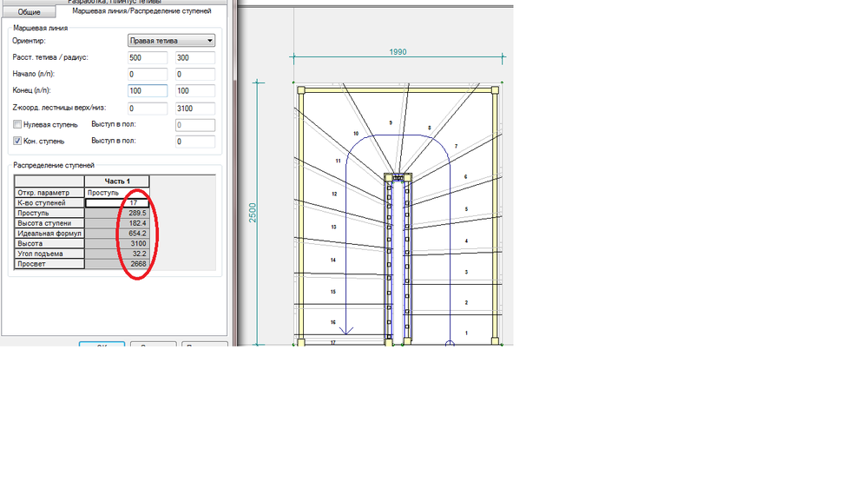Click the Угол подъема value 32.2
Image resolution: width=868 pixels, height=488 pixels.
pyautogui.click(x=117, y=254)
